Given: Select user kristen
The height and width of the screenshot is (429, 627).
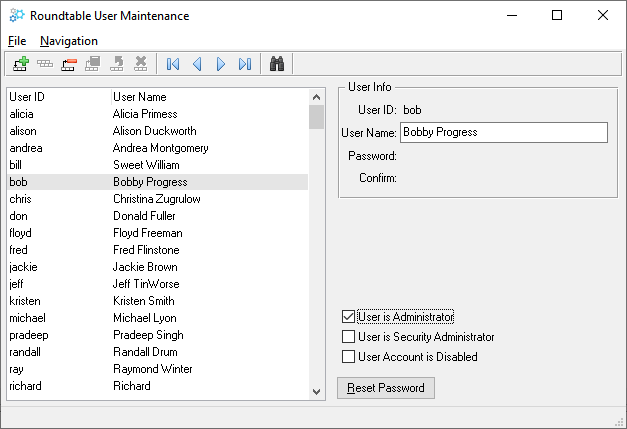Looking at the screenshot, I should tap(158, 301).
